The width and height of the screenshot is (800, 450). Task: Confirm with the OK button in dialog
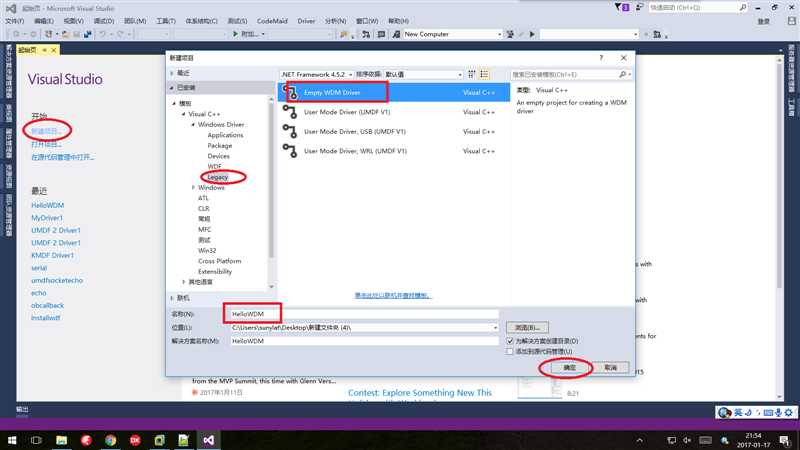[x=569, y=367]
